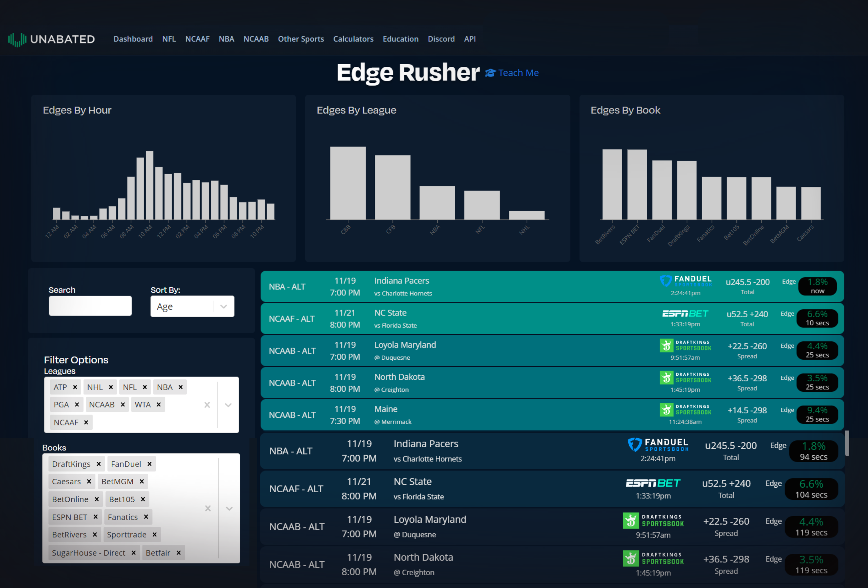Click the u245.5 -200 total in 94 secs row

731,446
